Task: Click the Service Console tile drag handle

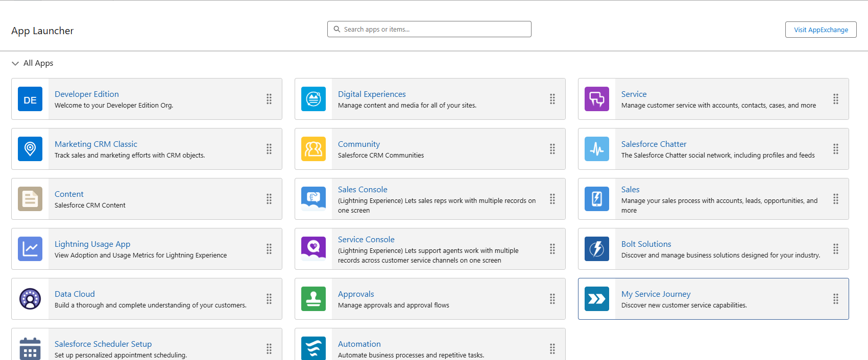Action: (x=552, y=249)
